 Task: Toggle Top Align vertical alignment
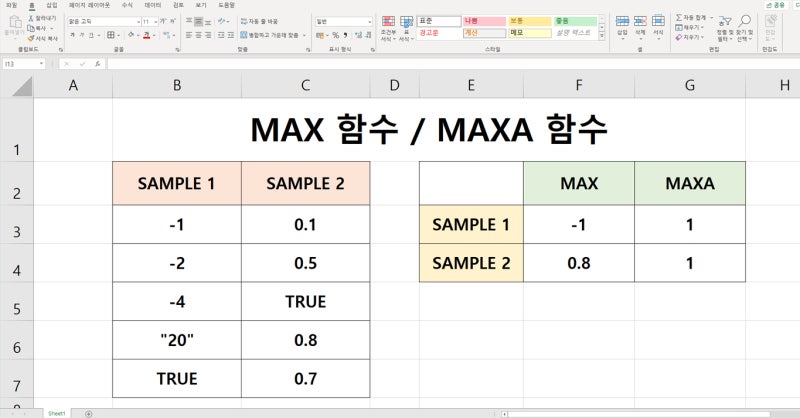coord(189,21)
